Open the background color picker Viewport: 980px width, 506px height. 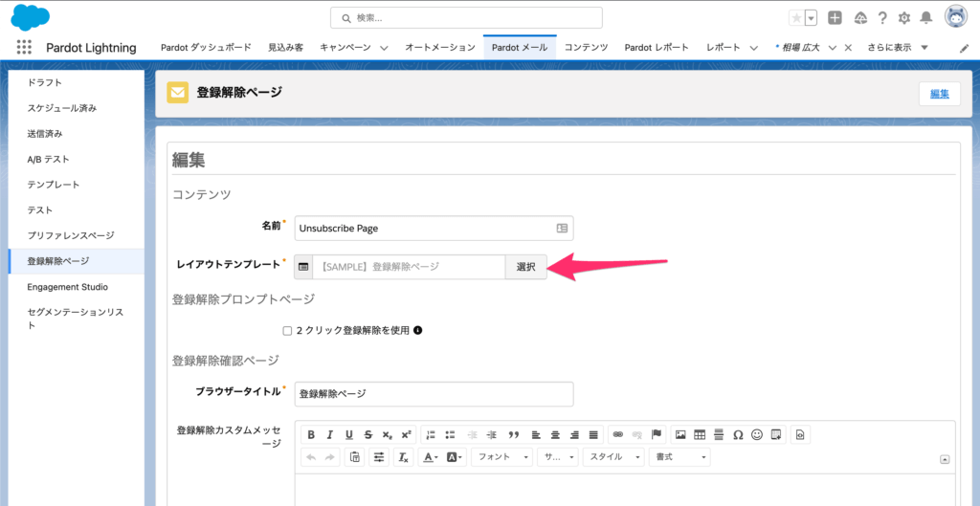click(455, 457)
